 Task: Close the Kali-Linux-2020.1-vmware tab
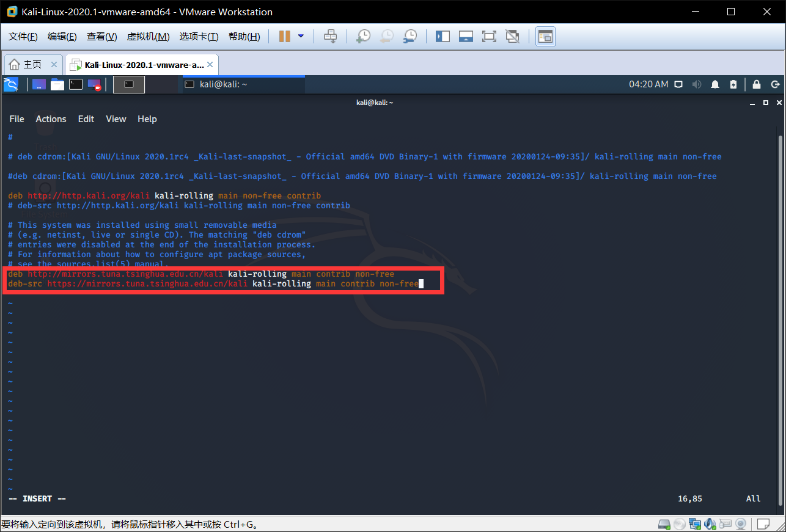[210, 65]
